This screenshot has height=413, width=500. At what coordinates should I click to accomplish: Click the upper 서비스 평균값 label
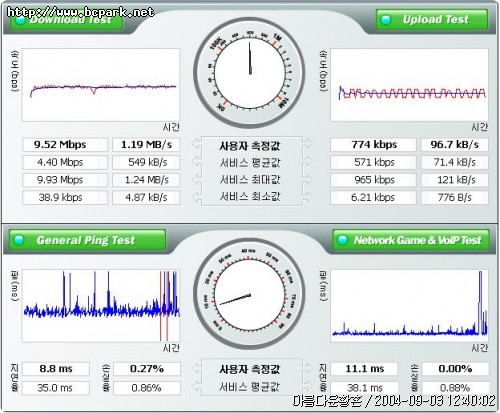(x=250, y=163)
